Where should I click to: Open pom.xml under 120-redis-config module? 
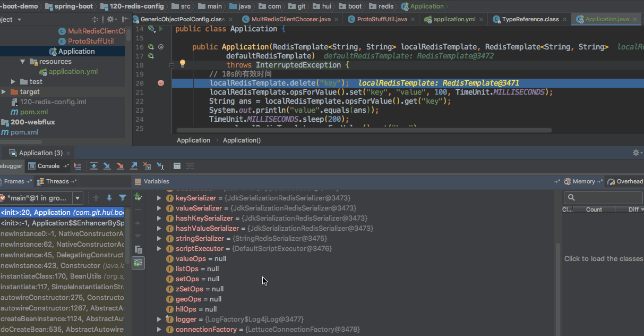[33, 112]
